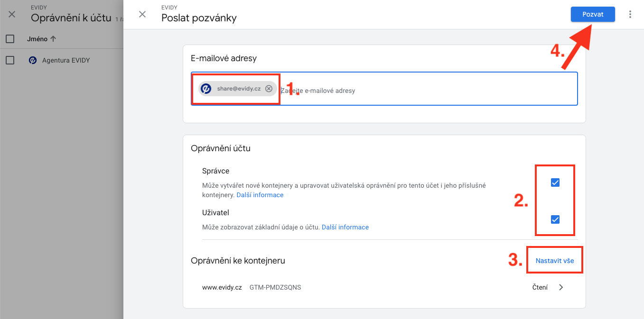Remove the share@evidy.cz email chip
This screenshot has height=319, width=644.
[269, 89]
